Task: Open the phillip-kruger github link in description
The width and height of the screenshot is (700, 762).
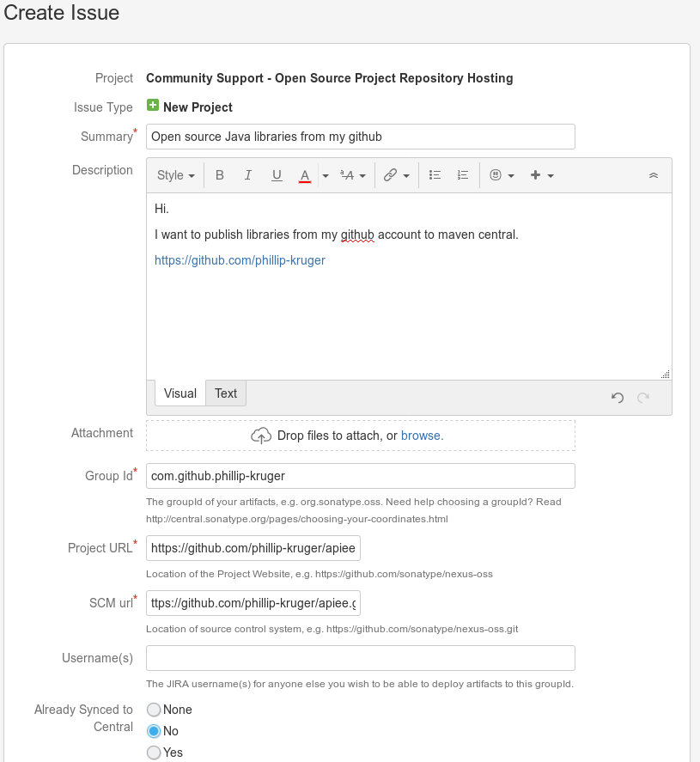Action: pyautogui.click(x=240, y=260)
